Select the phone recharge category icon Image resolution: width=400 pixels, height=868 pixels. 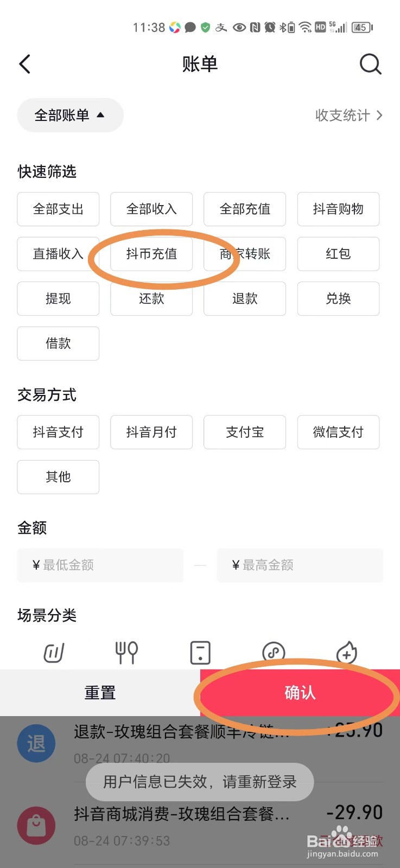(200, 653)
